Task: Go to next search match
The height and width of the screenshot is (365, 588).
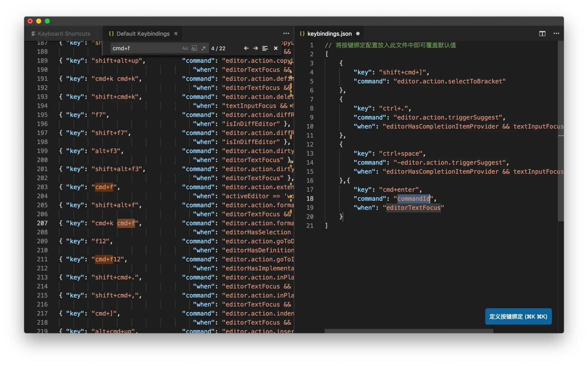Action: click(x=255, y=48)
